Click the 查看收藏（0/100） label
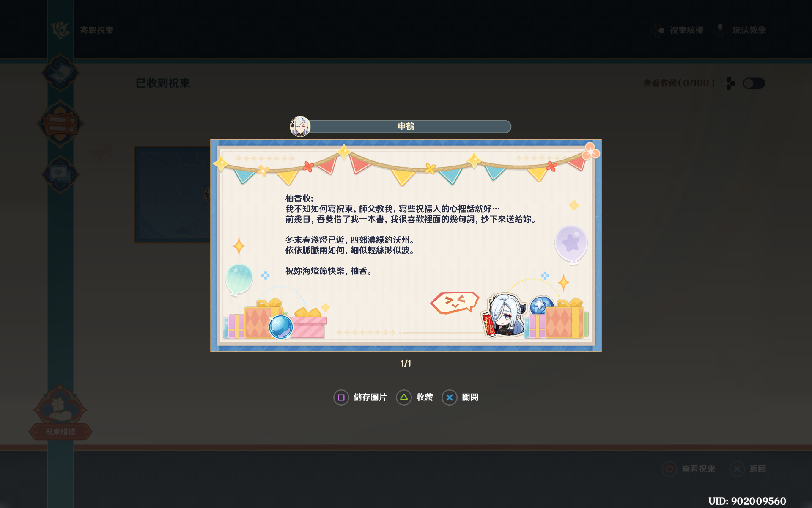This screenshot has width=812, height=508. pos(679,83)
